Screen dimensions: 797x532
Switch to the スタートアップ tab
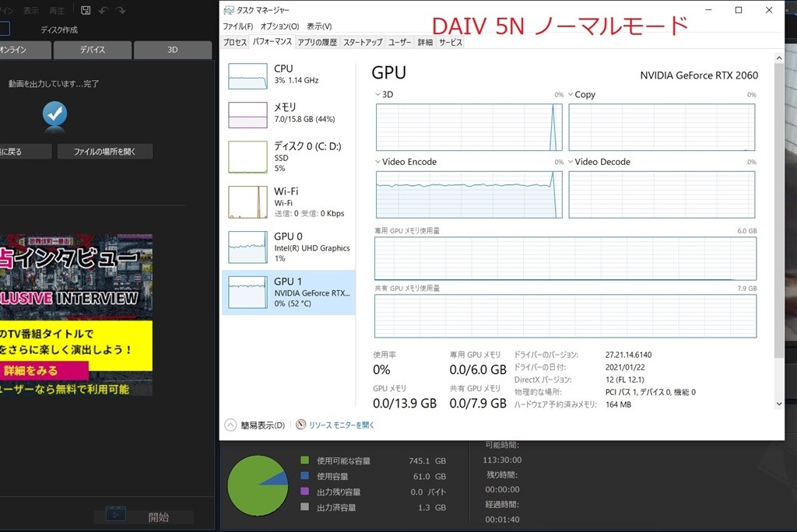(363, 42)
